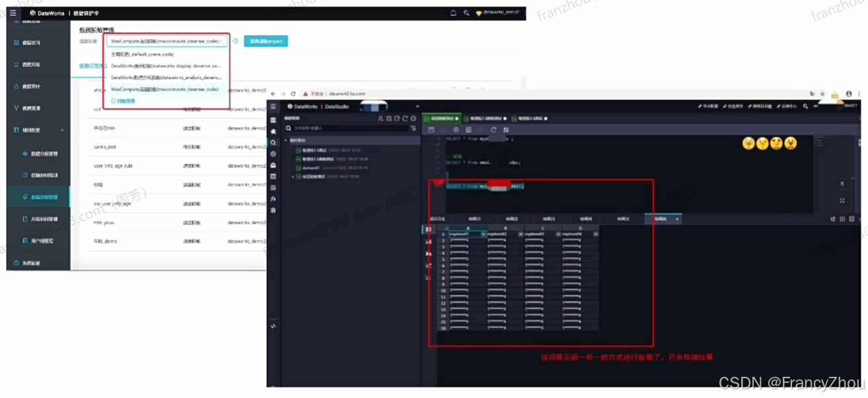This screenshot has height=398, width=868.
Task: Switch to the first SQL editor tab
Action: (x=441, y=118)
